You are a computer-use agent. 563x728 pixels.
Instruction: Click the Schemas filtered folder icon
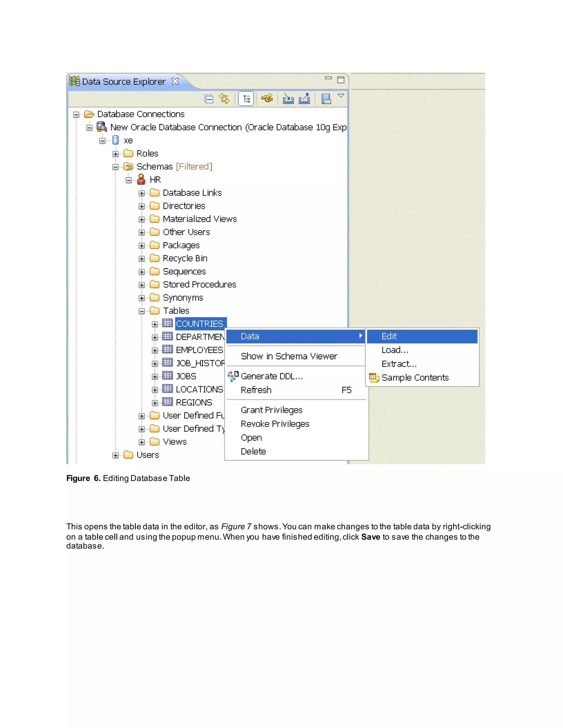[128, 166]
